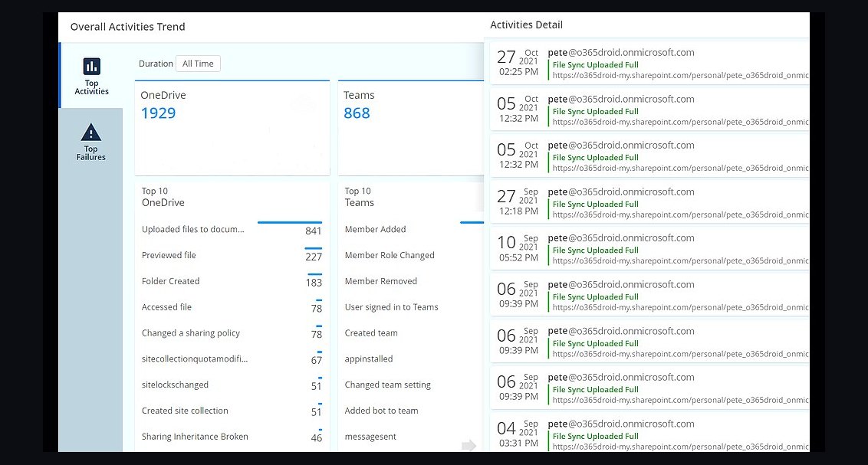Select the Teams 868 activity count
The height and width of the screenshot is (465, 868).
point(357,113)
